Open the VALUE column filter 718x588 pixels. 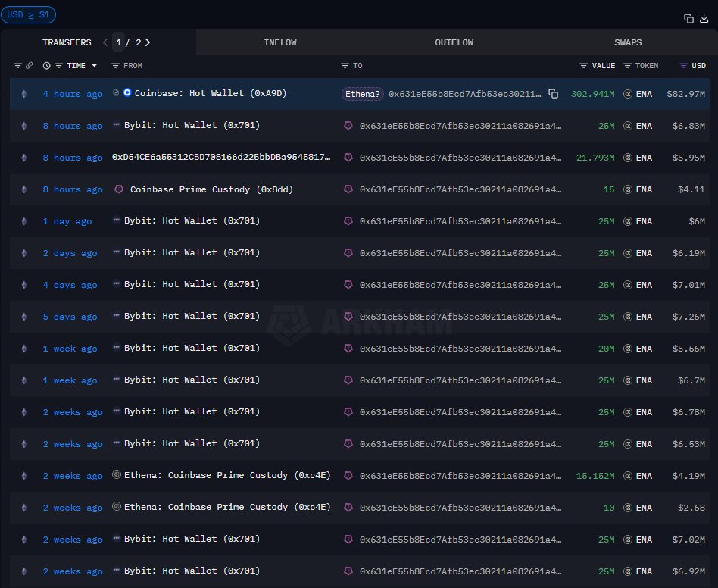coord(583,66)
